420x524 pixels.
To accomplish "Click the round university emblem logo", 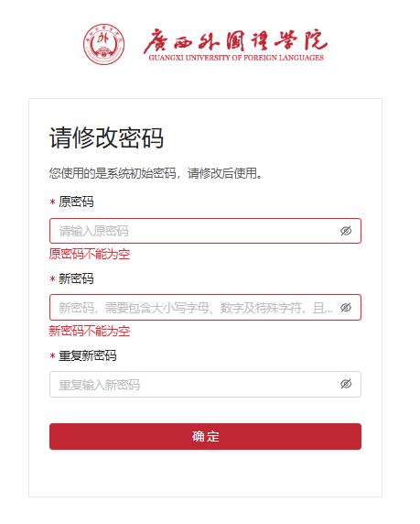I will [x=103, y=44].
